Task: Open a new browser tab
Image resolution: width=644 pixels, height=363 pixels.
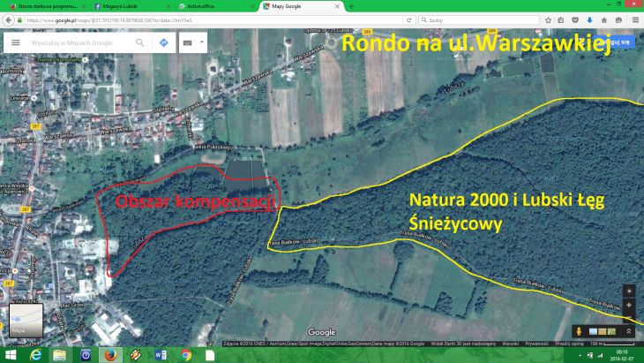Action: (351, 5)
